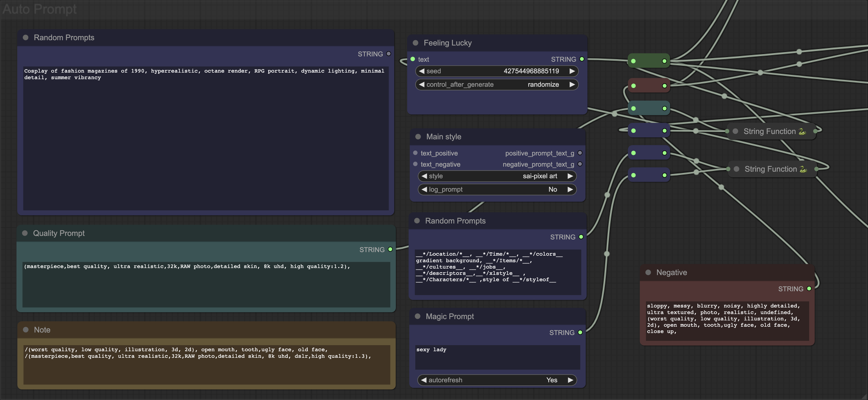
Task: Click the input port of the green collapsed node
Action: (x=634, y=61)
